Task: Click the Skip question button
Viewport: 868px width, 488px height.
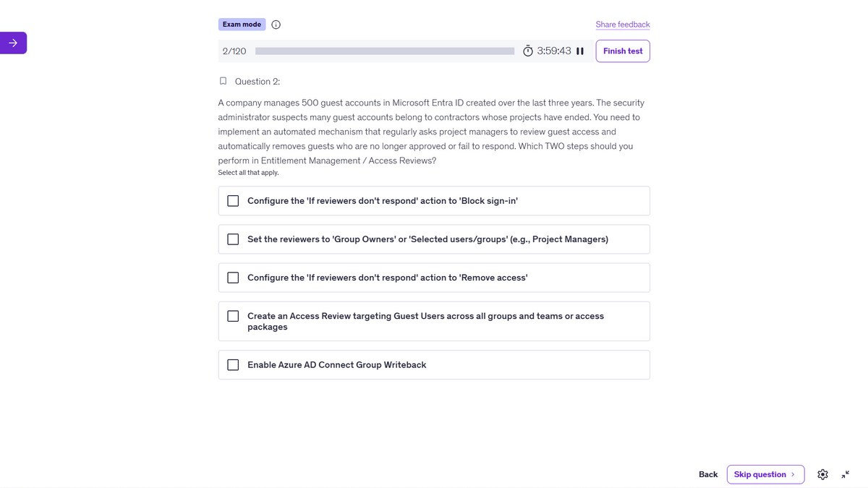Action: [765, 474]
